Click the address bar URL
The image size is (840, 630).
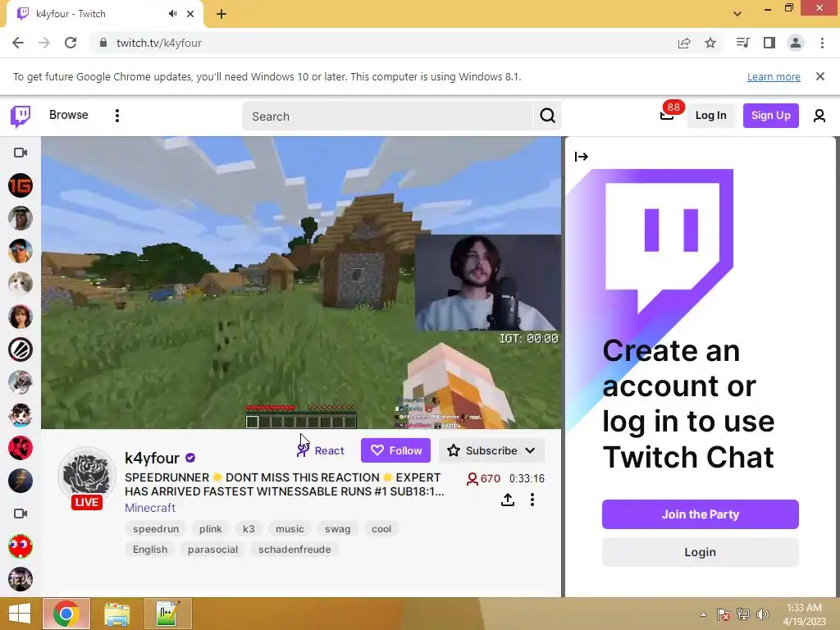[159, 43]
